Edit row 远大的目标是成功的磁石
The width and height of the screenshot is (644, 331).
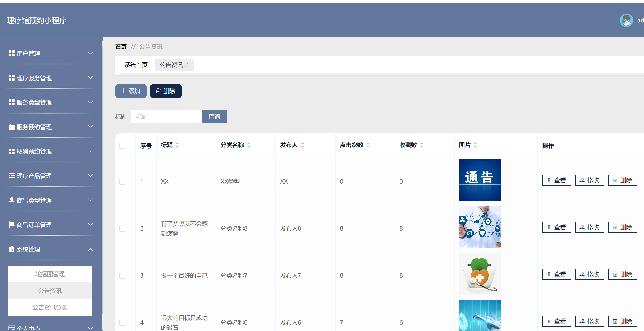coord(590,321)
